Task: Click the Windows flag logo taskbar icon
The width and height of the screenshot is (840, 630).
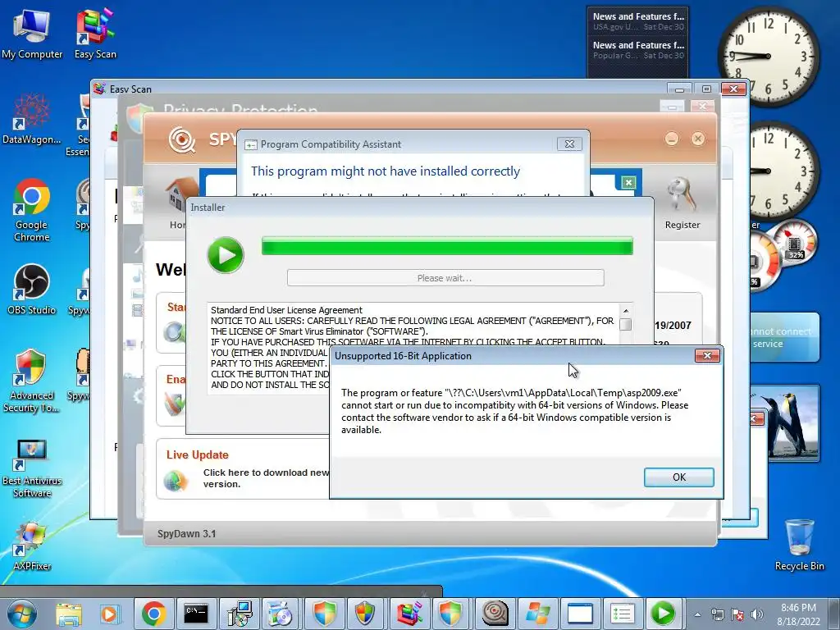Action: [x=537, y=614]
